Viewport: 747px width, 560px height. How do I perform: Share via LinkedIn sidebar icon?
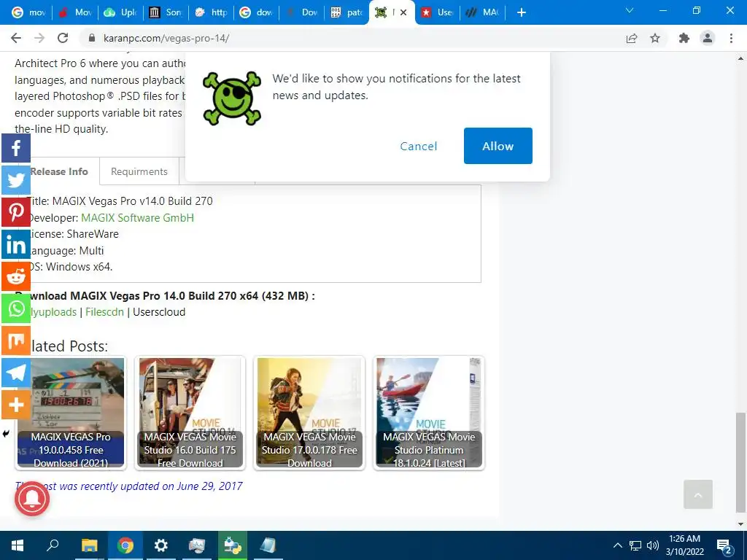(16, 244)
